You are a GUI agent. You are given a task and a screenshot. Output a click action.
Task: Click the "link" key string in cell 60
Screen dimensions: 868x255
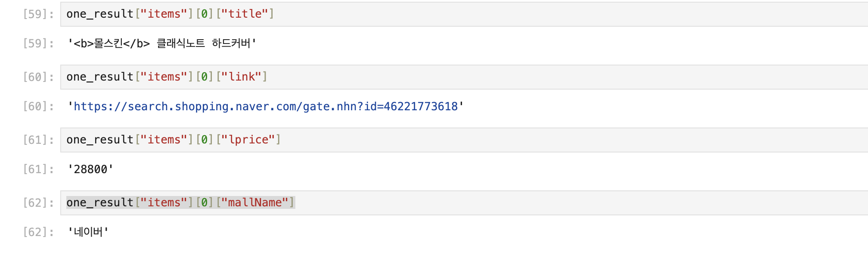pos(242,77)
